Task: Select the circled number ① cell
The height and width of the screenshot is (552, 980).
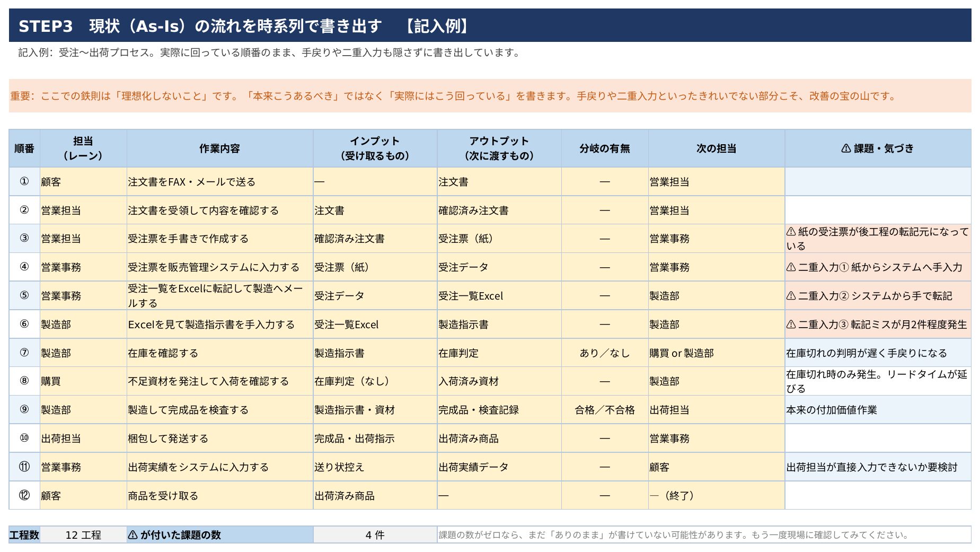Action: click(x=24, y=181)
